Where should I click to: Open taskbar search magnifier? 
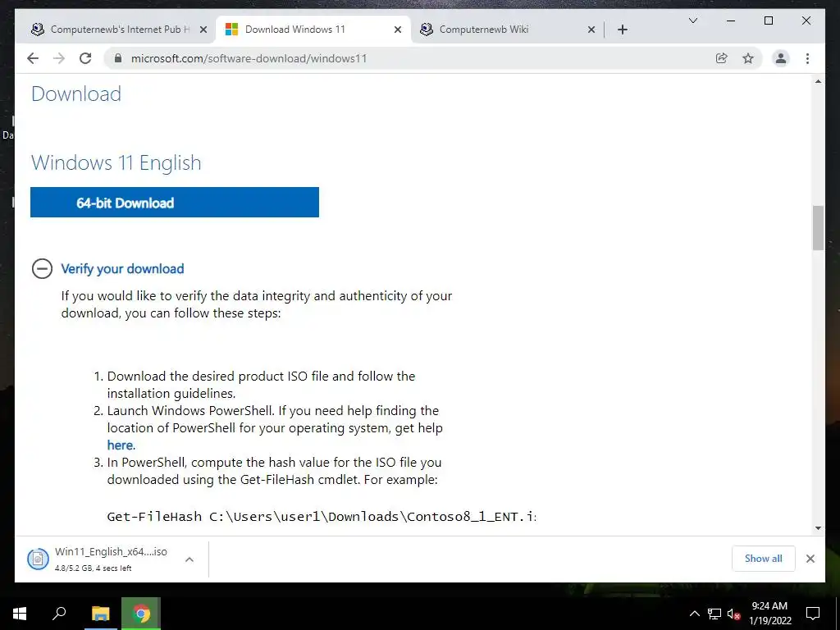(x=59, y=614)
